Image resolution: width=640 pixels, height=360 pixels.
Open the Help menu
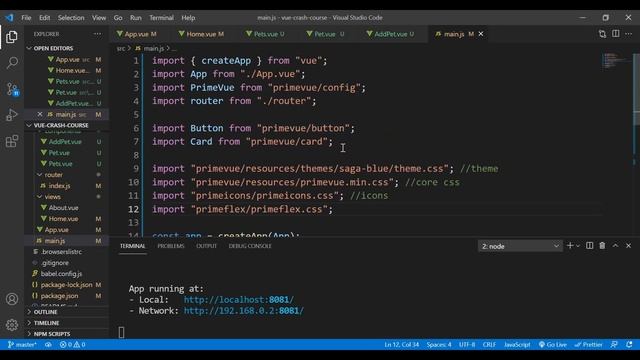(188, 18)
